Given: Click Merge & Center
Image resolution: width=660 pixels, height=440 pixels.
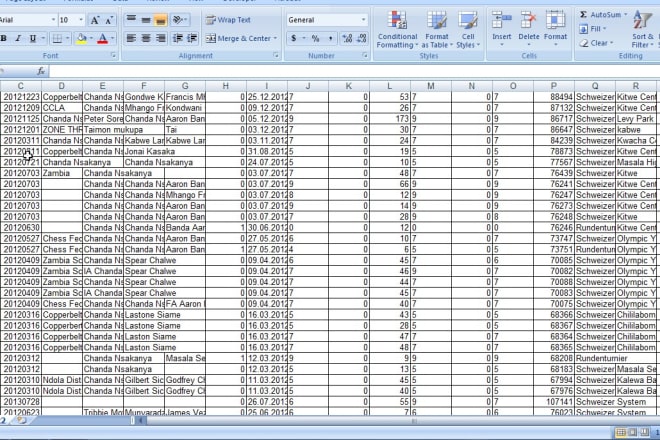Looking at the screenshot, I should point(238,39).
